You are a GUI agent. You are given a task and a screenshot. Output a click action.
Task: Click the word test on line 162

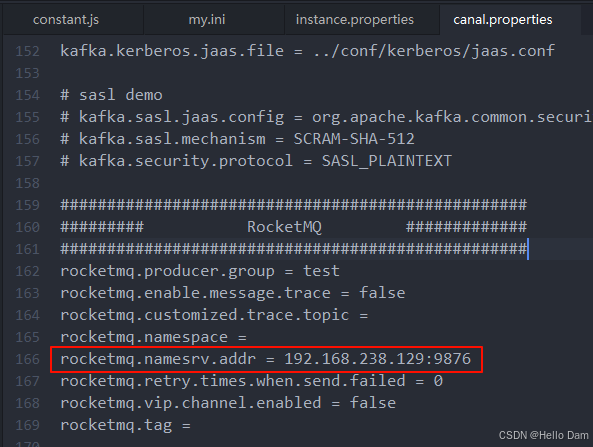(x=321, y=271)
